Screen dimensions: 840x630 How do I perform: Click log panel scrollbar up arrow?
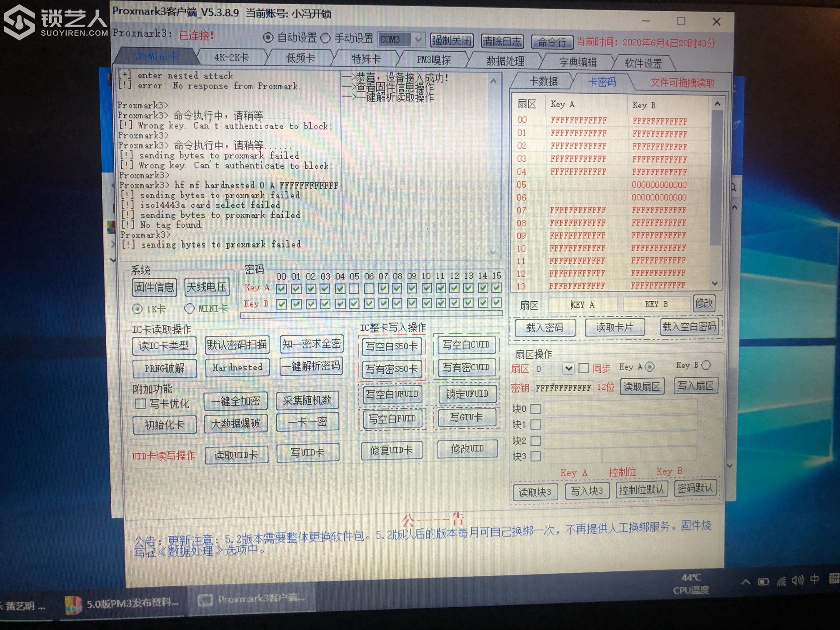493,82
